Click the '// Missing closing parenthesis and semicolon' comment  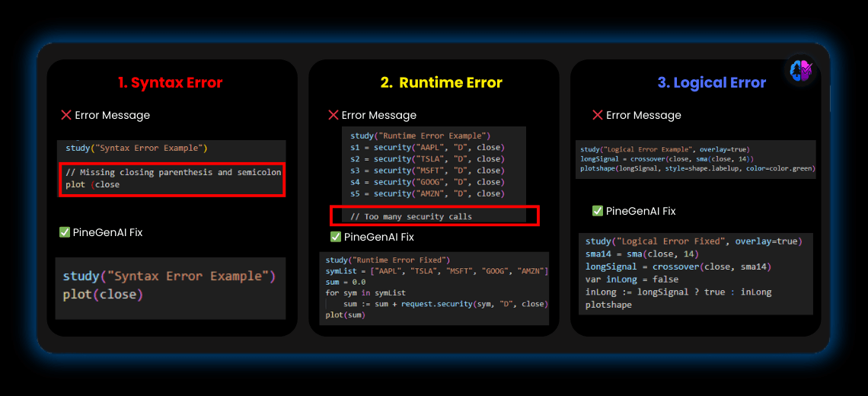pos(174,173)
